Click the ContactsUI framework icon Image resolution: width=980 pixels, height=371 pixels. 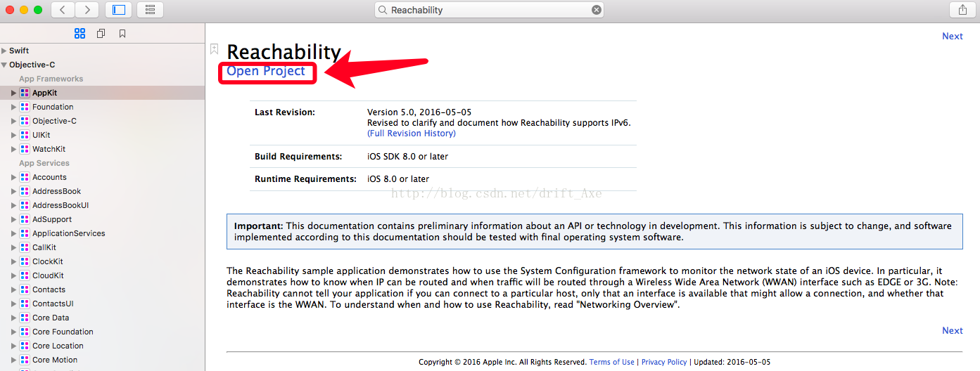[x=25, y=304]
